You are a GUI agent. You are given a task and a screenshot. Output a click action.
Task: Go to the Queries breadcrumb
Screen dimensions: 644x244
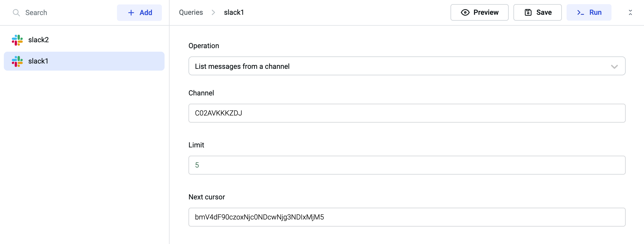pos(191,12)
